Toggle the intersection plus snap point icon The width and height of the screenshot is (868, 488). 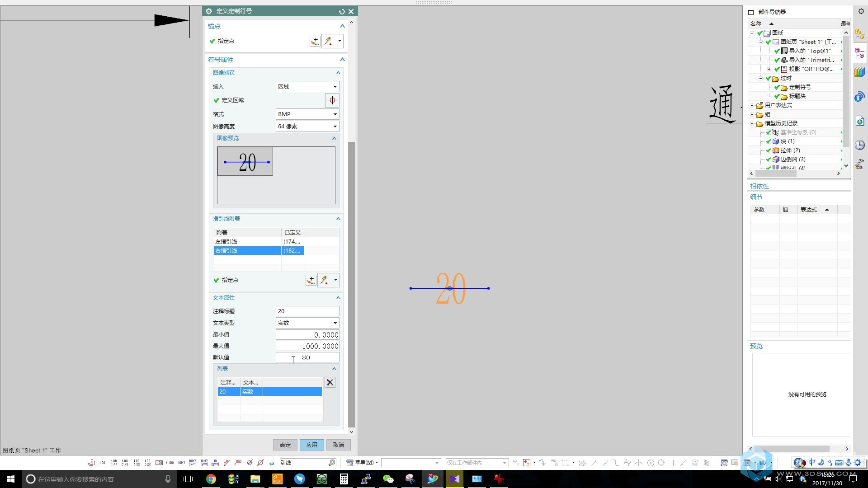tap(673, 463)
